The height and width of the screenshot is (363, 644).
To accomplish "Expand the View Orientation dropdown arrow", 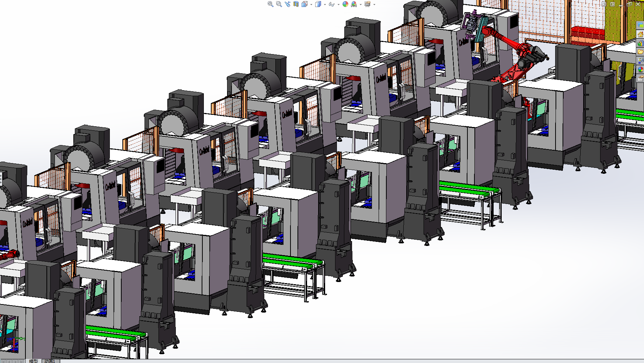I will [x=311, y=4].
